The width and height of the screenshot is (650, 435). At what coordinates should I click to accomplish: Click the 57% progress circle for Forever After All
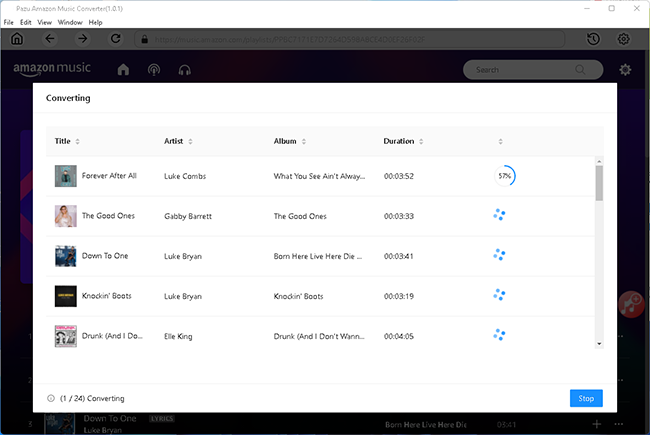point(504,176)
